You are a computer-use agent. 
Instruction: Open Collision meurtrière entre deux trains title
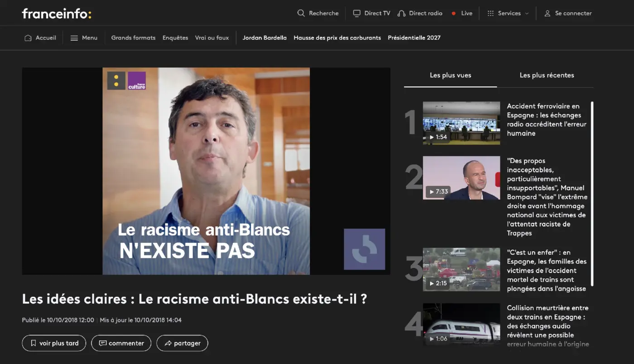pos(548,326)
